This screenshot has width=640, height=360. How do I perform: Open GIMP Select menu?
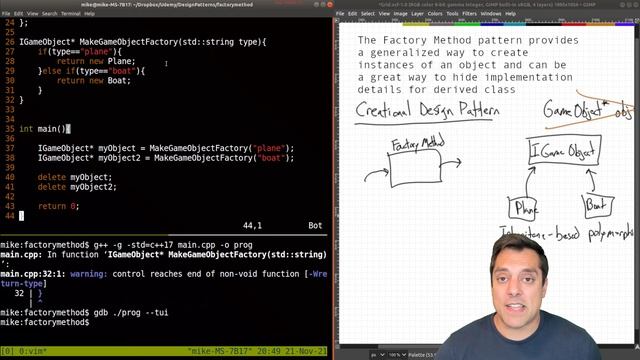(x=368, y=13)
